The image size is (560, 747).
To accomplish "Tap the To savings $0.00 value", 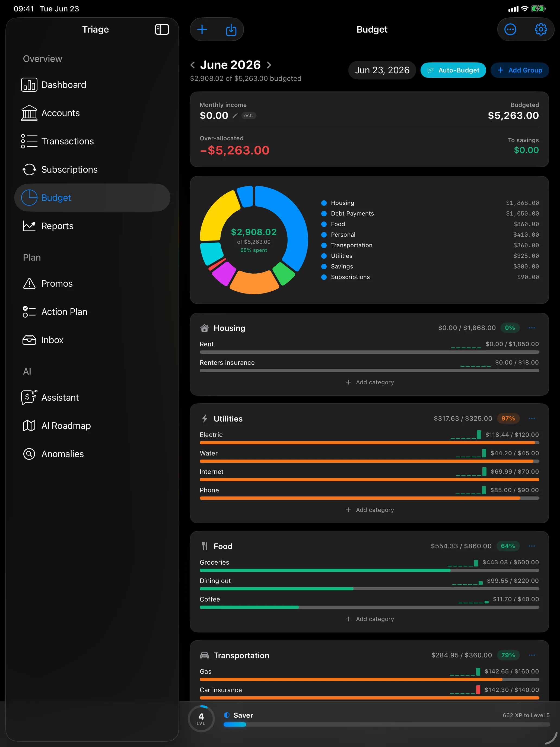I will coord(526,150).
